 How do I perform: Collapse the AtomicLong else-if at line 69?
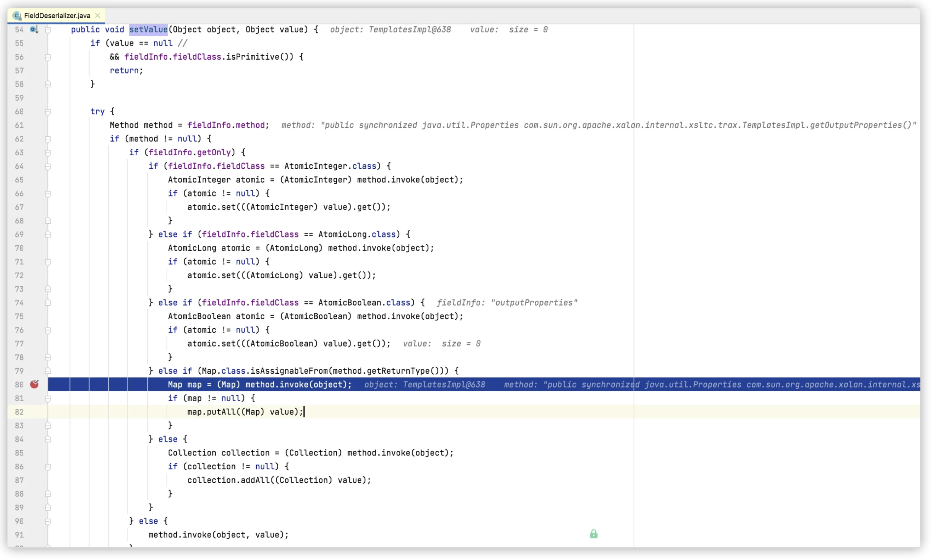pos(48,235)
